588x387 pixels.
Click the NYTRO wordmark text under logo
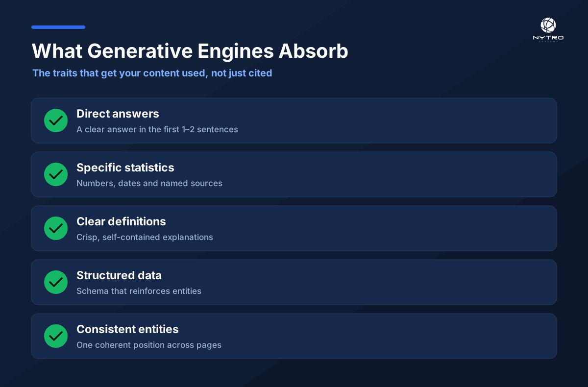click(x=548, y=38)
